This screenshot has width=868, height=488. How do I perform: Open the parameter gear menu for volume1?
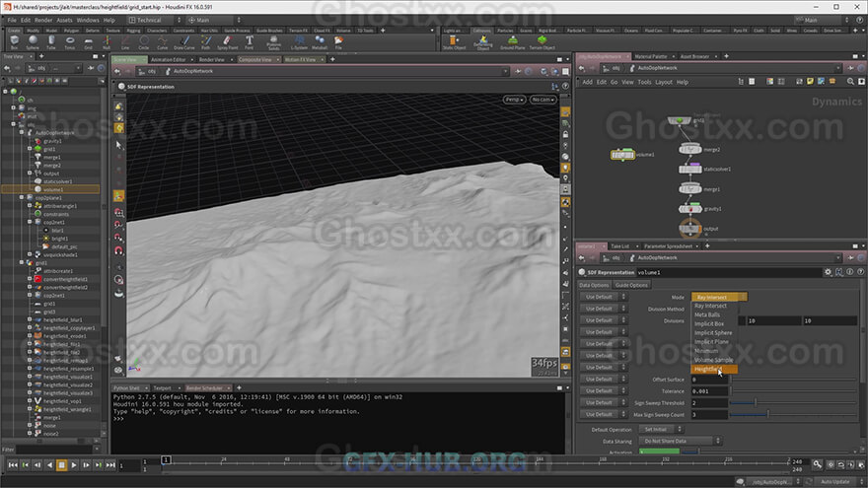tap(828, 272)
